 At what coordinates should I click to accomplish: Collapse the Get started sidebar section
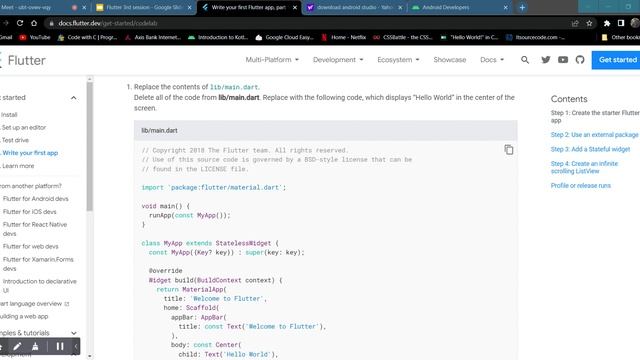73,98
